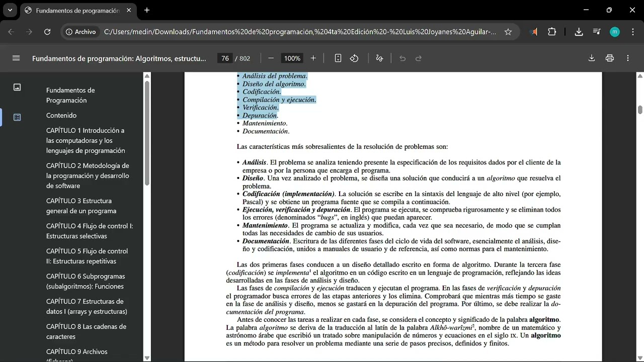The height and width of the screenshot is (362, 644).
Task: Jump to the Contenido outline entry
Action: coord(61,115)
